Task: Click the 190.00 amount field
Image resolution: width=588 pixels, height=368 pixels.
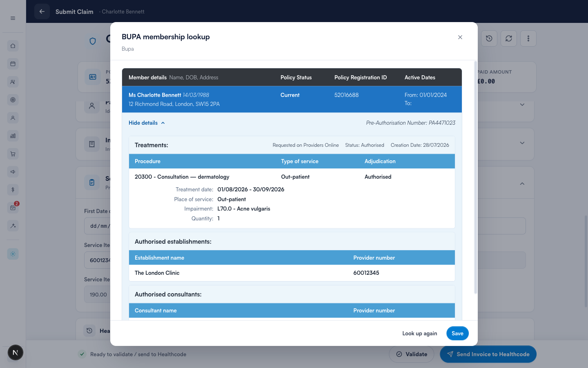Action: [x=97, y=294]
